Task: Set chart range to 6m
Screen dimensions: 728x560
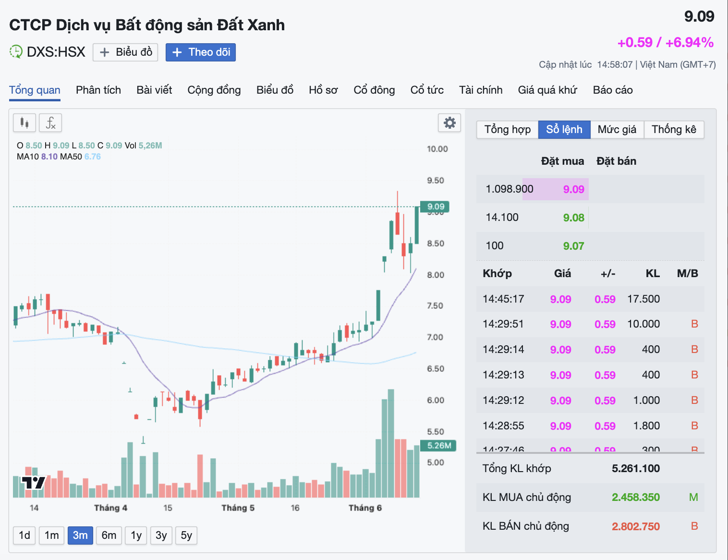Action: (109, 536)
